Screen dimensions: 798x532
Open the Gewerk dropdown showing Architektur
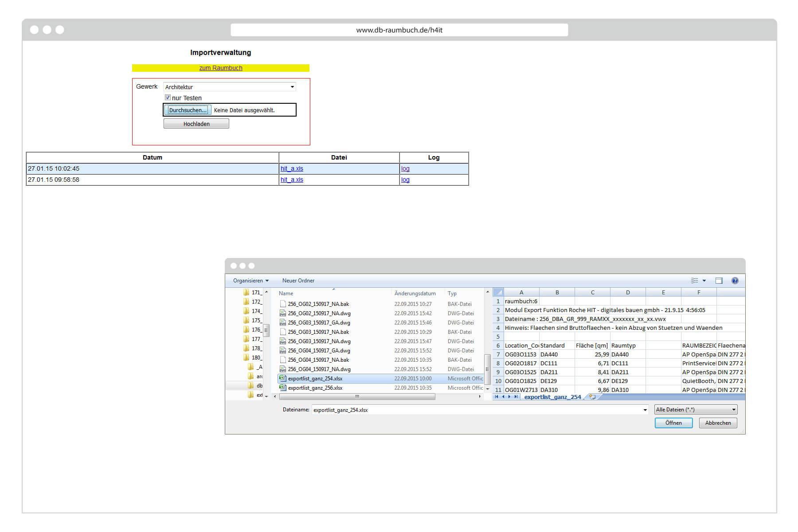coord(229,87)
